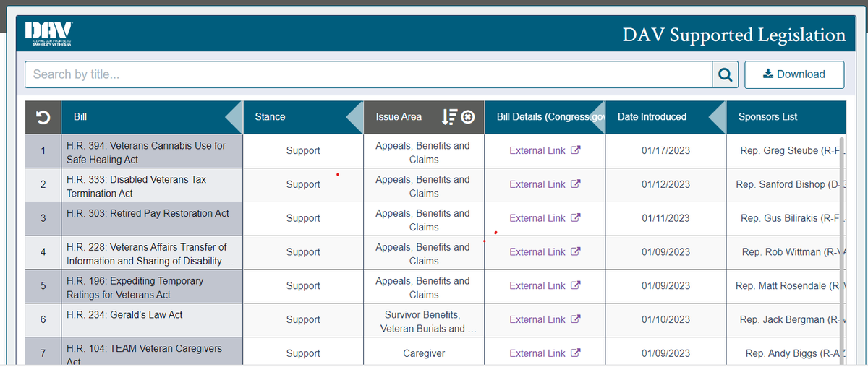This screenshot has width=868, height=367.
Task: Click the row number 7 cell
Action: 43,352
